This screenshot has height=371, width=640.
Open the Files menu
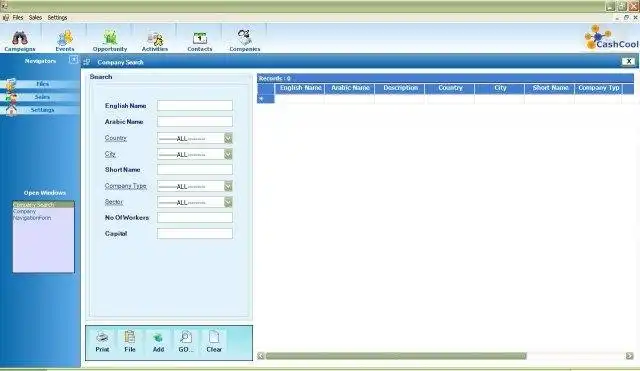pyautogui.click(x=18, y=18)
